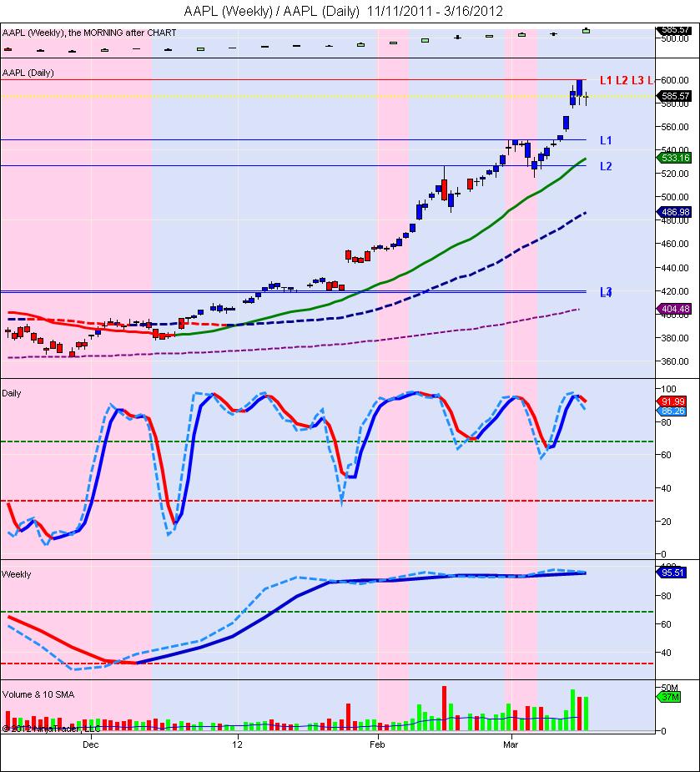The width and height of the screenshot is (700, 772).
Task: Click the 50M volume axis label
Action: tap(670, 688)
